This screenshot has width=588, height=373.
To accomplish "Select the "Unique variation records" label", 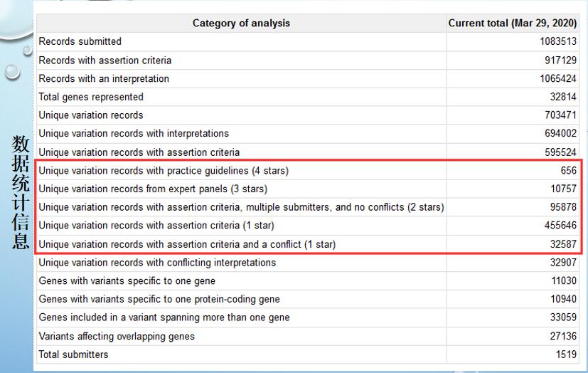I will pyautogui.click(x=91, y=115).
